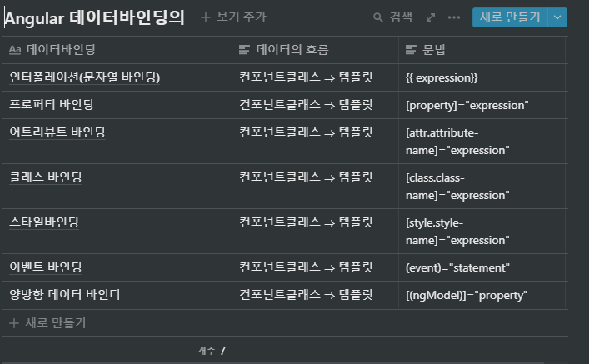Image resolution: width=589 pixels, height=364 pixels.
Task: Click data flow cell in 양방향 데이터 row
Action: tap(315, 295)
